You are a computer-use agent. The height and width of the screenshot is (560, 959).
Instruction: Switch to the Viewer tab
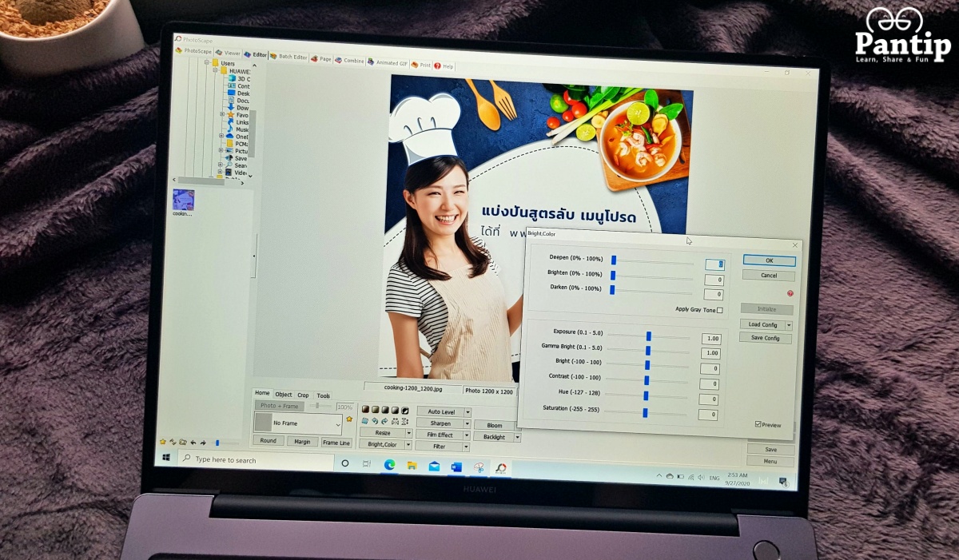pos(228,53)
